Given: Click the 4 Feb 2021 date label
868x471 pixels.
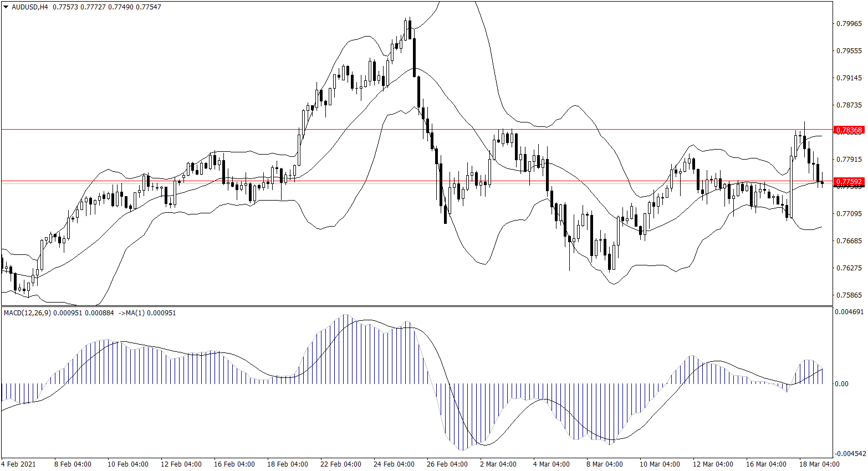Looking at the screenshot, I should click(x=18, y=464).
